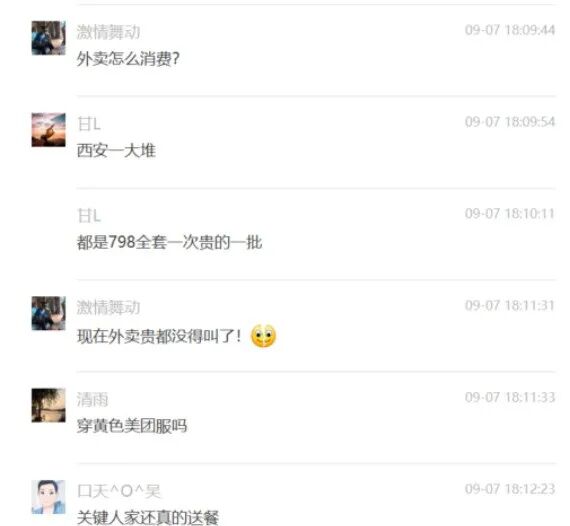Viewport: 570px width, 526px height.
Task: Open cartoon avatar of 口天^O^吴
Action: pyautogui.click(x=49, y=497)
